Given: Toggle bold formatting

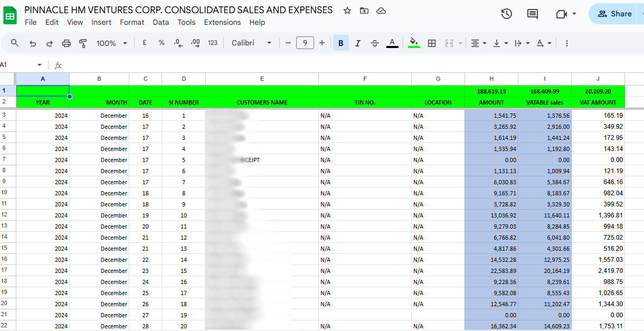Looking at the screenshot, I should point(341,43).
